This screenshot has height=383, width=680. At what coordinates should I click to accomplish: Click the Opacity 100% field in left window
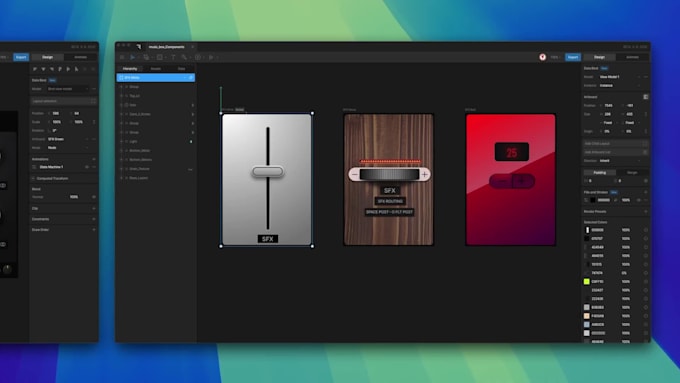coord(74,197)
